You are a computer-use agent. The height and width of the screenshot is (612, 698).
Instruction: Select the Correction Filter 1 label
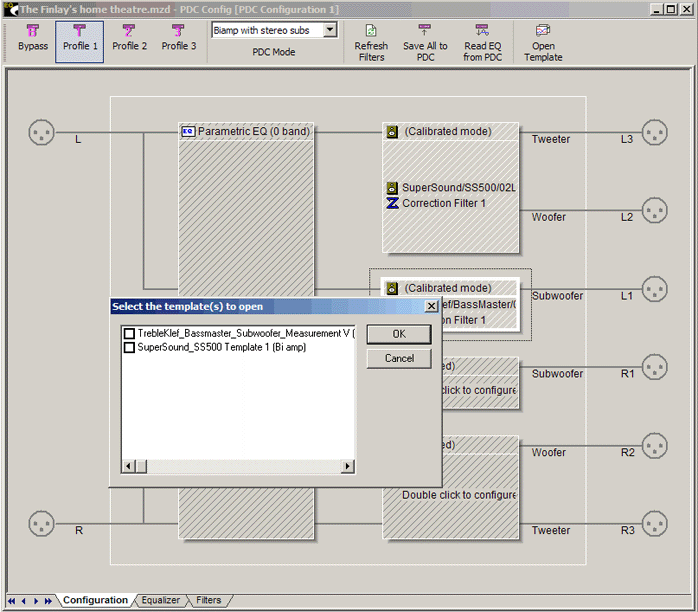pos(444,203)
